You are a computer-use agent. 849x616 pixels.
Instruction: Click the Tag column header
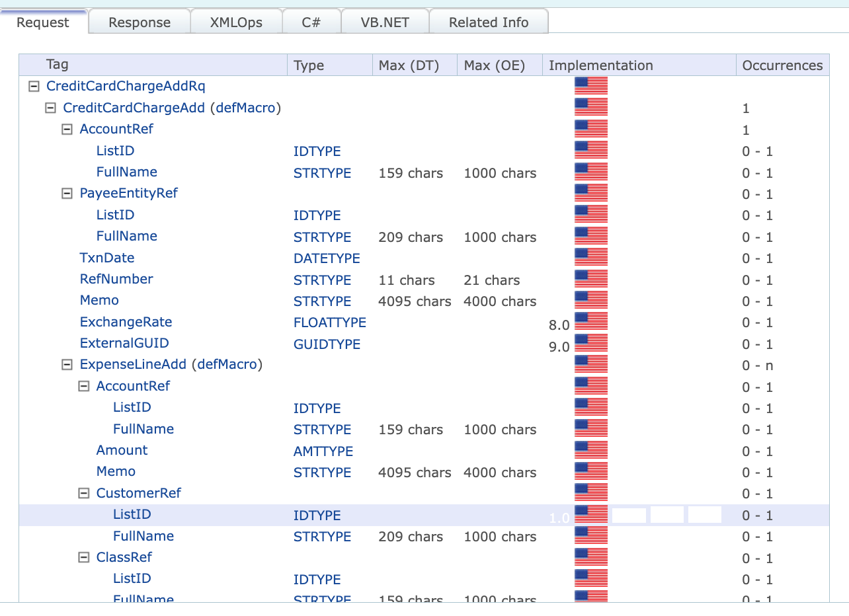pos(153,65)
